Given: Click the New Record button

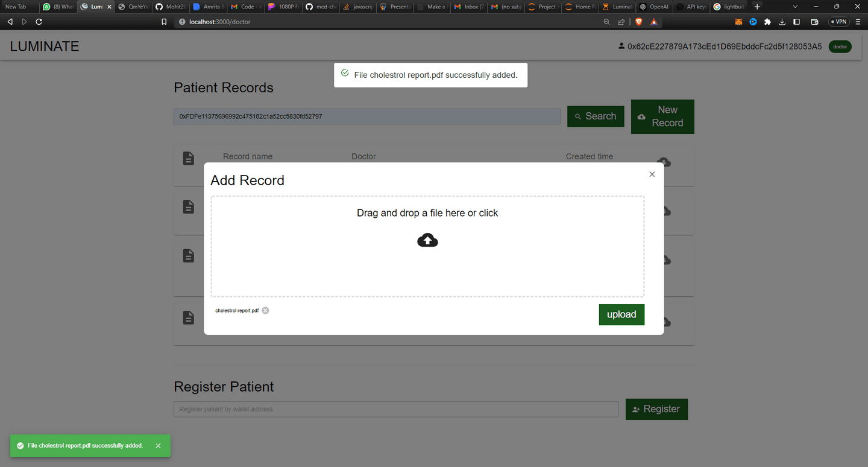Looking at the screenshot, I should [x=662, y=116].
